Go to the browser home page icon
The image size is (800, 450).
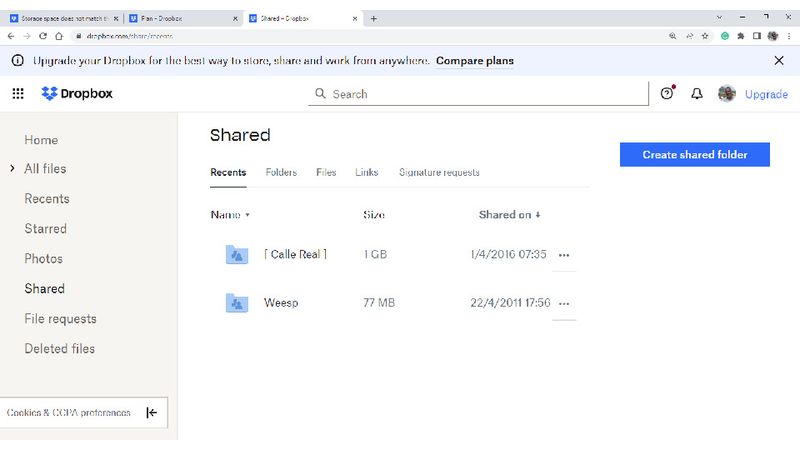coord(59,36)
